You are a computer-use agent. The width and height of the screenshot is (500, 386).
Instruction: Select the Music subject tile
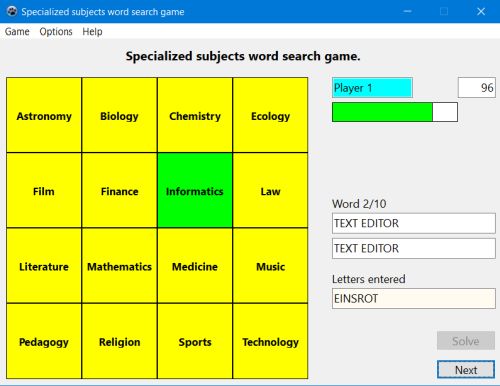coord(270,266)
